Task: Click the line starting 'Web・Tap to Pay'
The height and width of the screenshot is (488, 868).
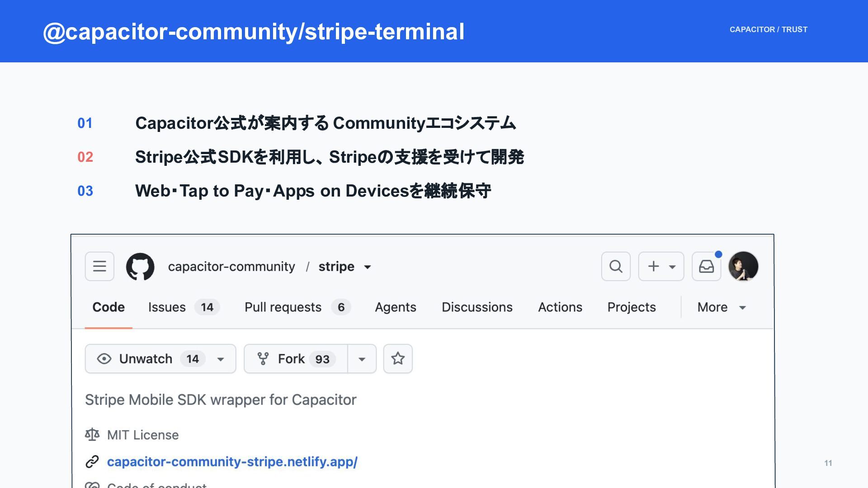Action: pos(313,191)
